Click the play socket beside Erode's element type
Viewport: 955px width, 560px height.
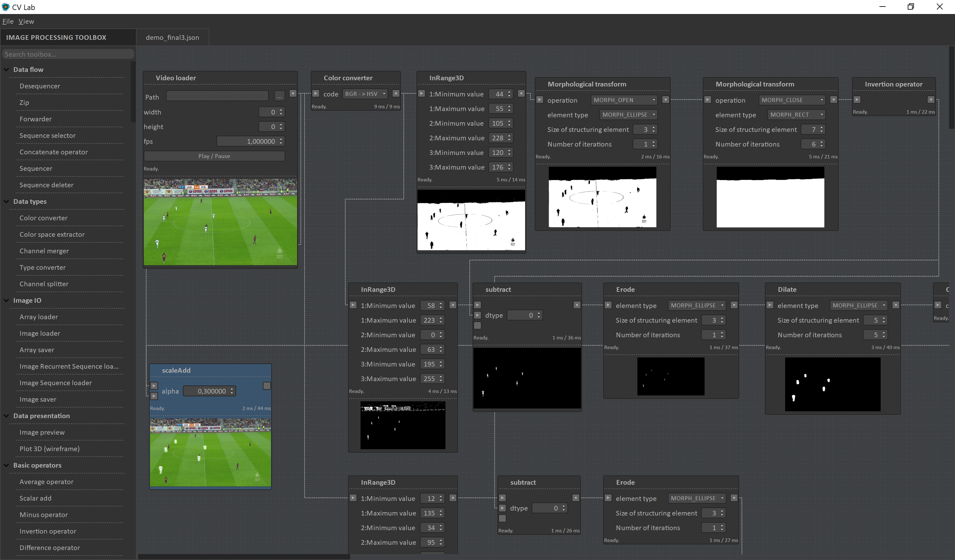pos(609,305)
